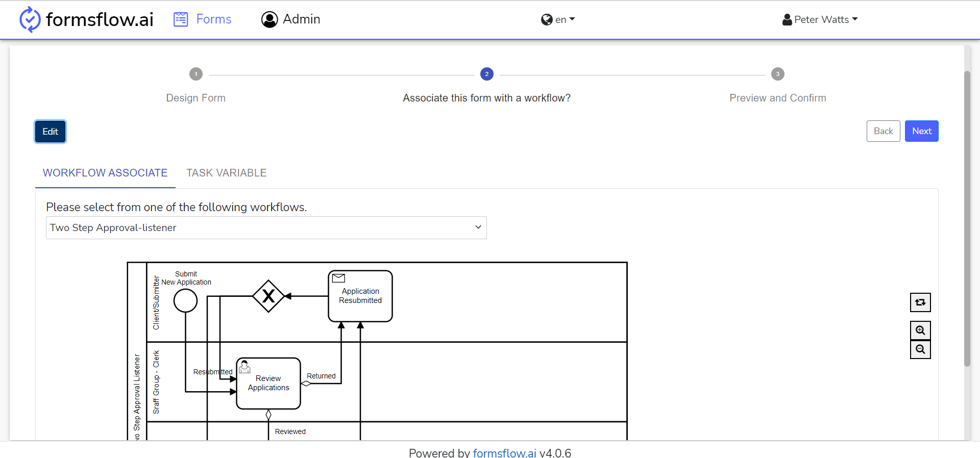980x458 pixels.
Task: Zoom out of the workflow diagram
Action: click(x=920, y=349)
